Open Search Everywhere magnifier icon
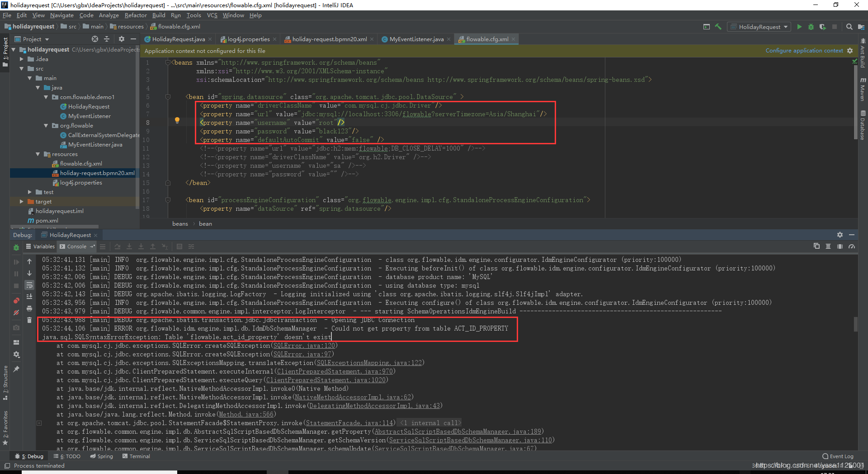This screenshot has height=474, width=868. pos(849,27)
